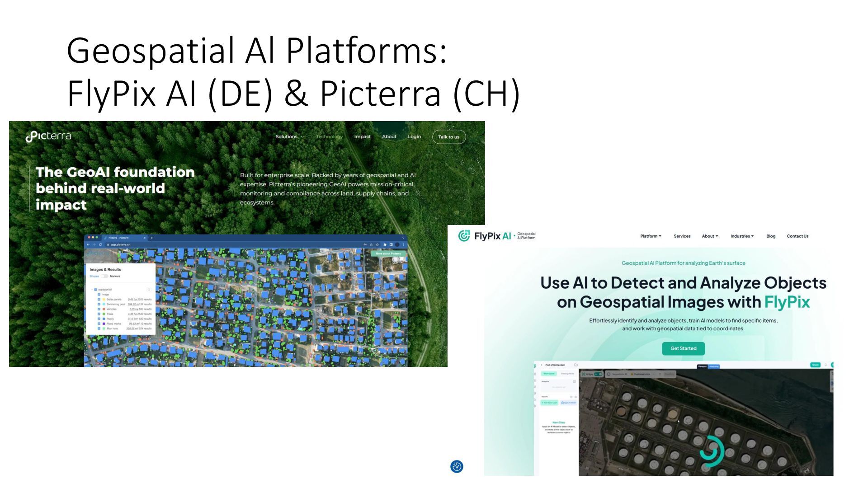Click bell icon in FlyPix app header
868x488 pixels.
[826, 365]
